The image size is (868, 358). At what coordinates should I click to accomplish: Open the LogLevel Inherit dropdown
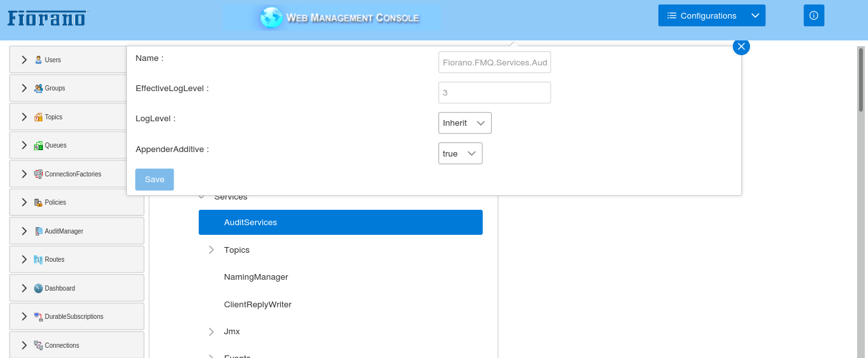[x=465, y=123]
